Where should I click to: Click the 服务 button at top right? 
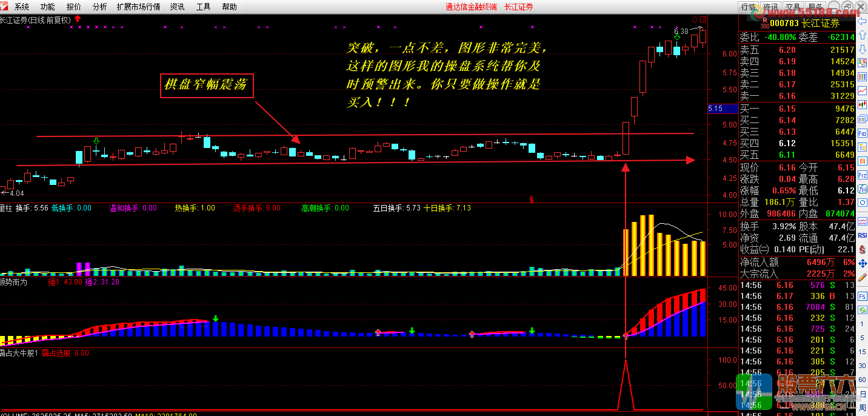(815, 7)
